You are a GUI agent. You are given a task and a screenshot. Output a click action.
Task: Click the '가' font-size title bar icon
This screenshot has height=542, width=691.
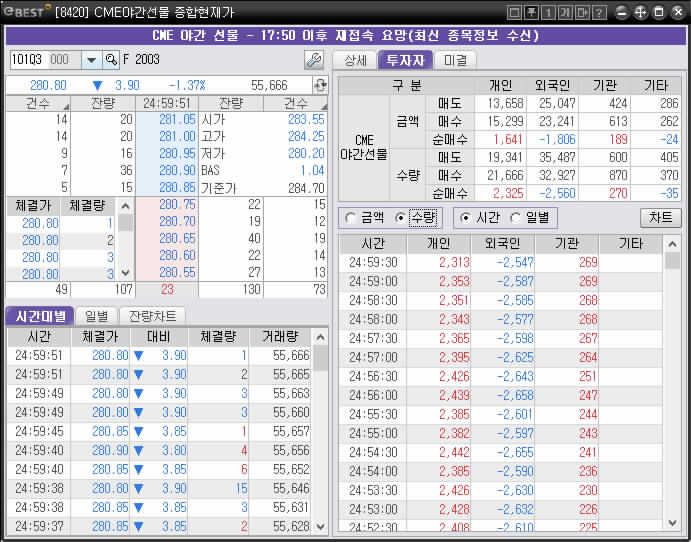[x=565, y=12]
